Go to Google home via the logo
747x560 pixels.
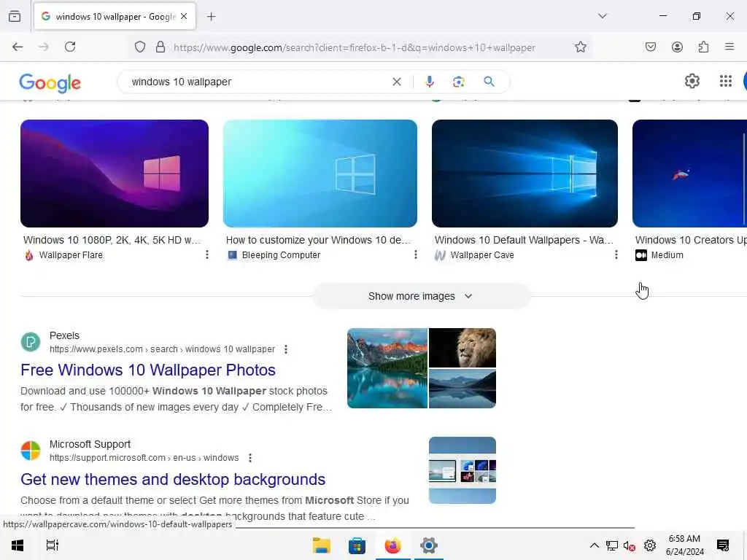50,83
